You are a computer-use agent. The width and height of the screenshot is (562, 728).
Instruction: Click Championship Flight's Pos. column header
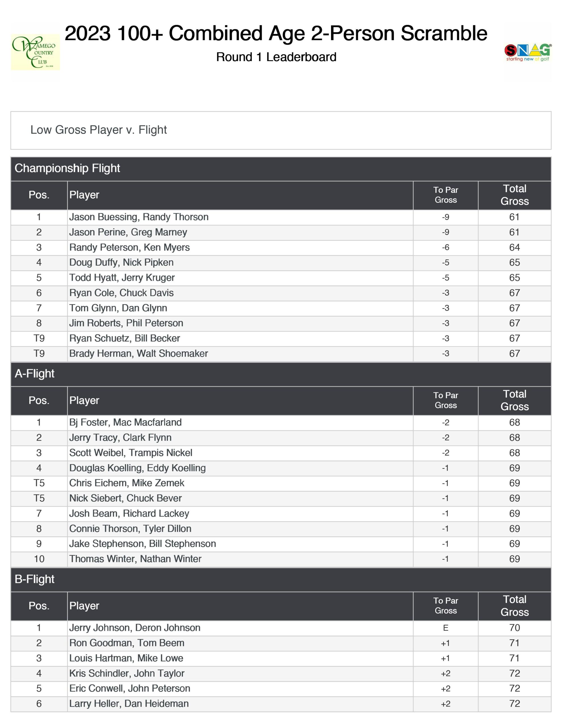point(39,195)
